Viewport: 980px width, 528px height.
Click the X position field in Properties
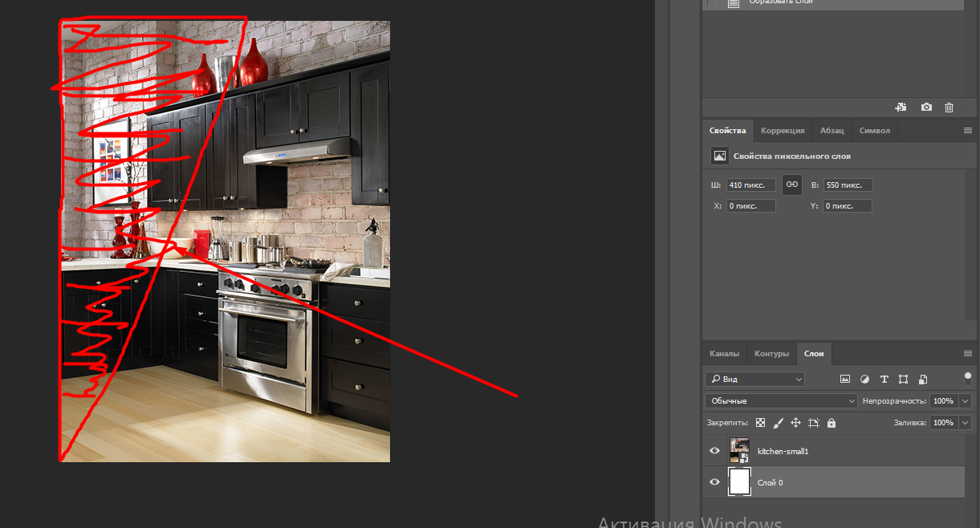tap(751, 206)
